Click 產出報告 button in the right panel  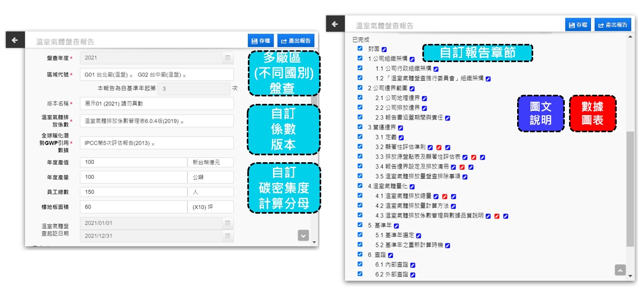tap(612, 25)
